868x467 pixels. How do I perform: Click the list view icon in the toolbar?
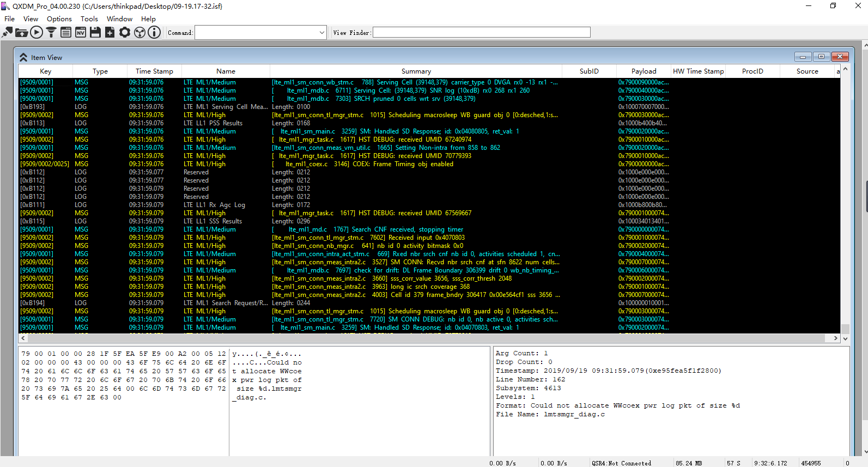[x=66, y=33]
